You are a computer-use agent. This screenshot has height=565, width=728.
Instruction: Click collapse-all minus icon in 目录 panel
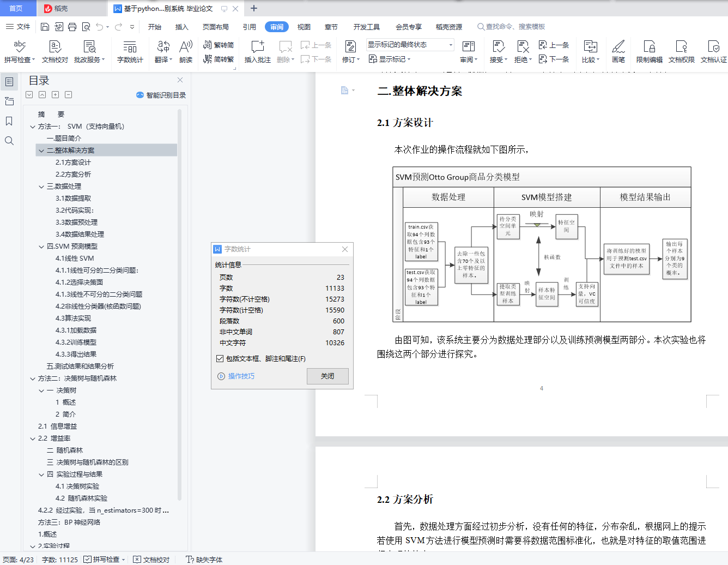click(x=68, y=94)
